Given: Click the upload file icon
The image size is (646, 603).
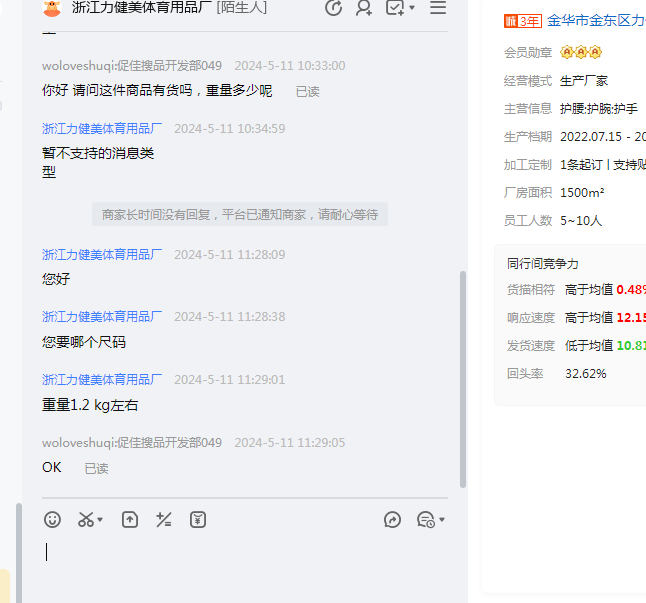Looking at the screenshot, I should point(130,519).
